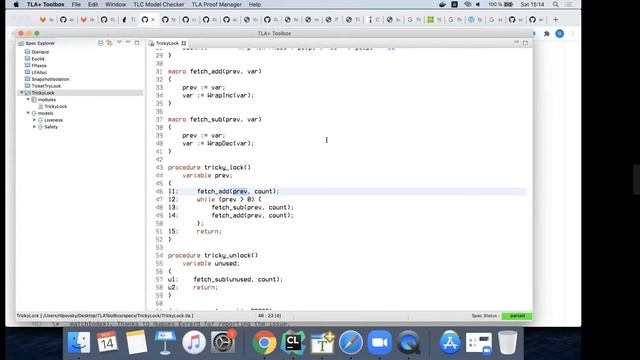Open Safari from the Dock
Image resolution: width=640 pixels, height=360 pixels.
pos(351,342)
